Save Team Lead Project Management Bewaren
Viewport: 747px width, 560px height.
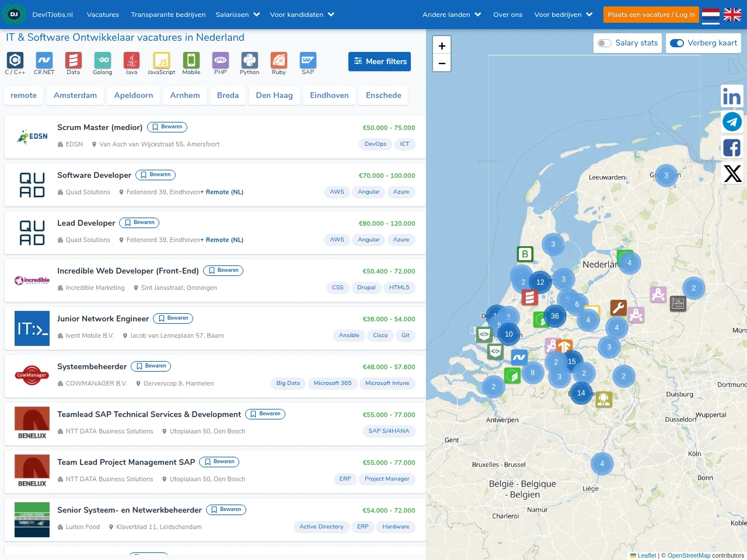pyautogui.click(x=219, y=461)
